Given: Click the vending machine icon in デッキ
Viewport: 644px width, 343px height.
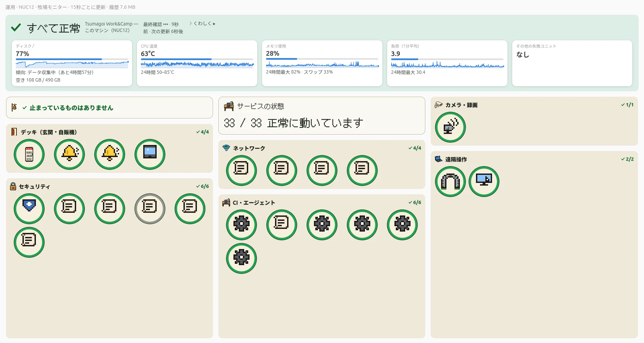Looking at the screenshot, I should coord(29,154).
